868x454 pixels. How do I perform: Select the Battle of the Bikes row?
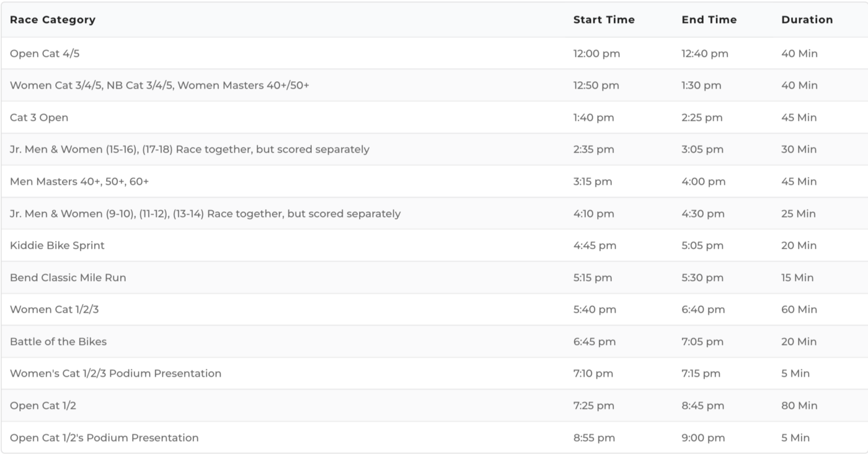point(434,341)
